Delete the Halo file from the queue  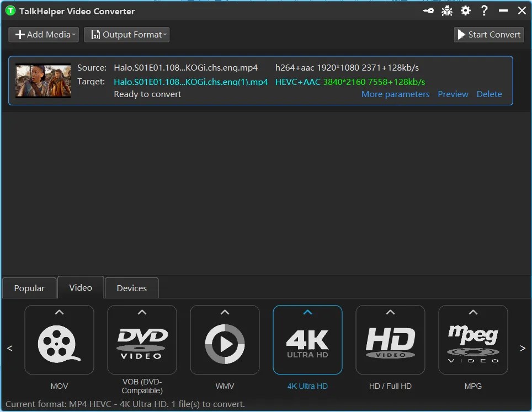489,94
